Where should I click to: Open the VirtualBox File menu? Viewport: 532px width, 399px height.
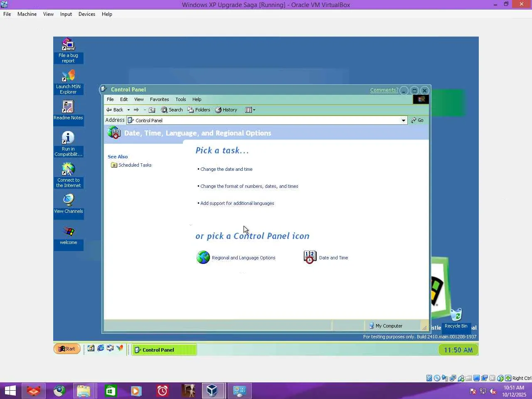click(7, 14)
